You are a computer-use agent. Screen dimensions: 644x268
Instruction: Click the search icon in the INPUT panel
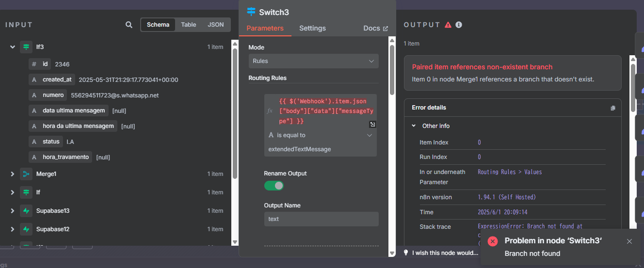129,25
